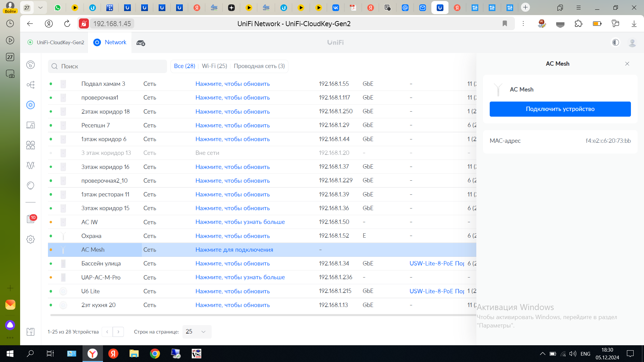Open the Dashboard icon in UniFi sidebar

coord(31,65)
